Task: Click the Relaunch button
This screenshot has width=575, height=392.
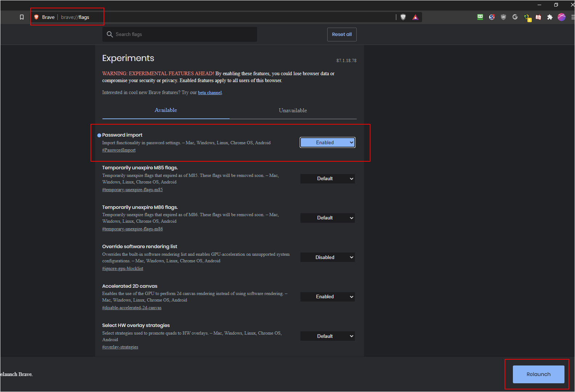Action: (539, 374)
